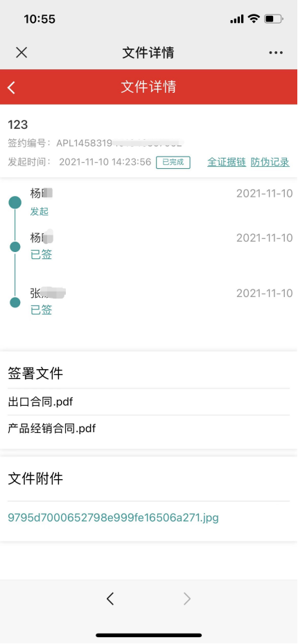Open the 全证据链 link
The height and width of the screenshot is (644, 298).
tap(227, 162)
